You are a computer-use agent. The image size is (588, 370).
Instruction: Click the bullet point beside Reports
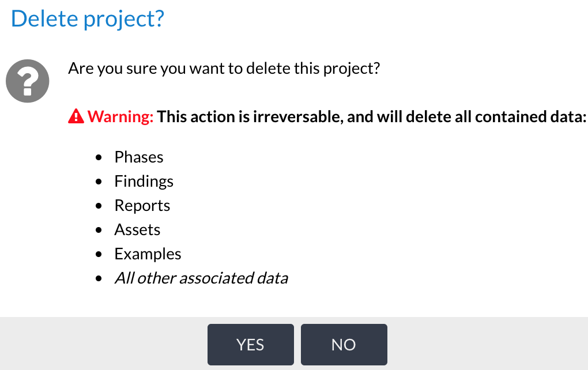coord(100,206)
